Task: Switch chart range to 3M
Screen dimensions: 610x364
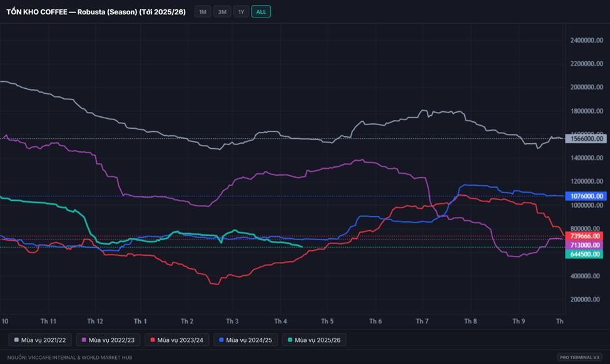Action: tap(221, 12)
